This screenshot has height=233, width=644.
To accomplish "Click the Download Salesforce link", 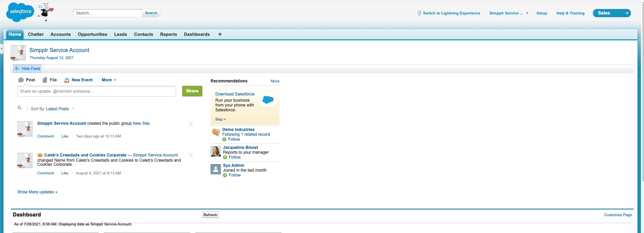I will [x=235, y=94].
